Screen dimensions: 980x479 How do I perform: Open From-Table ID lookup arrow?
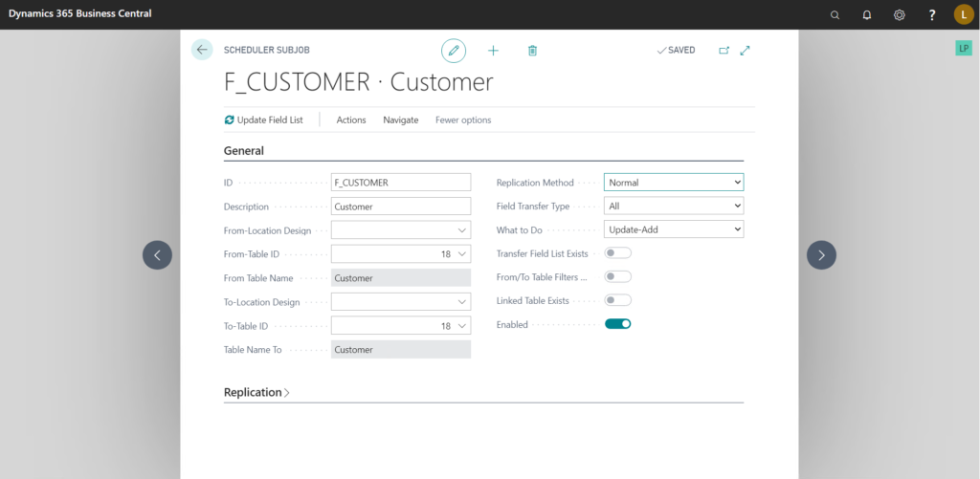[x=462, y=254]
